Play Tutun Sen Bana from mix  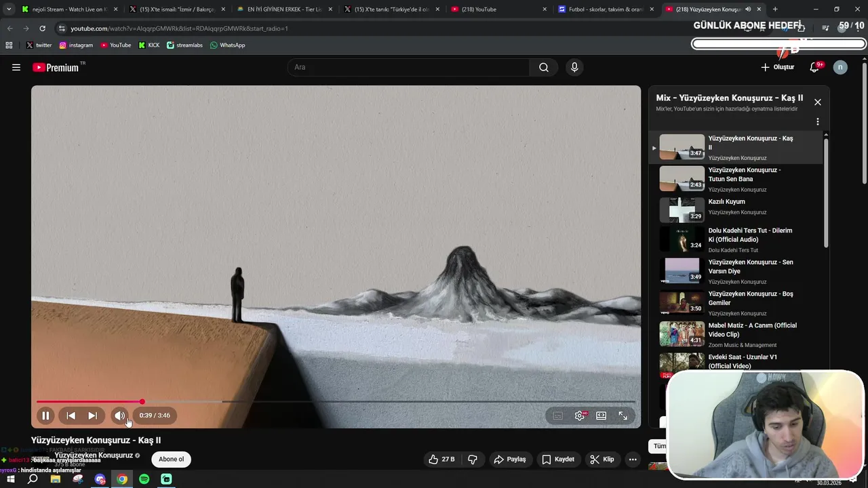tap(735, 180)
